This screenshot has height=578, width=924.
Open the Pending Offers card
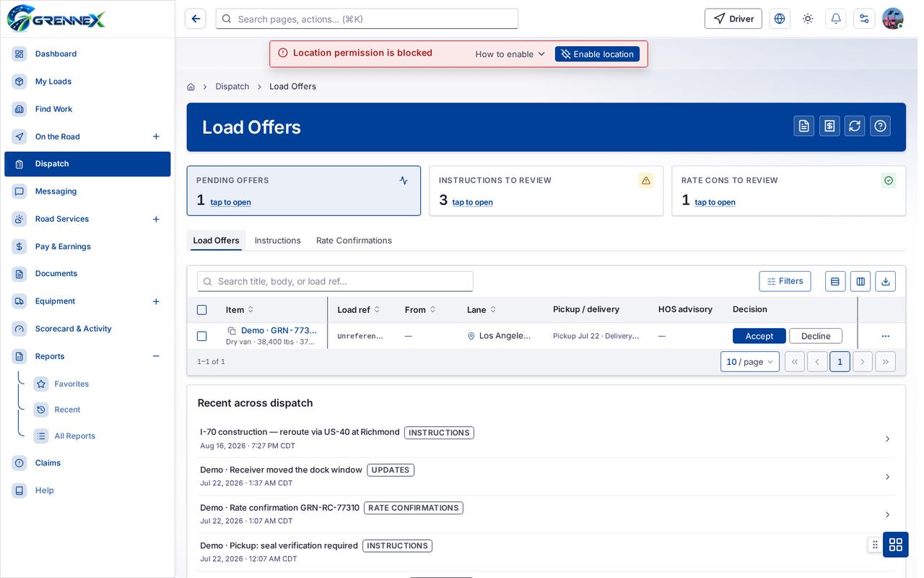click(304, 191)
